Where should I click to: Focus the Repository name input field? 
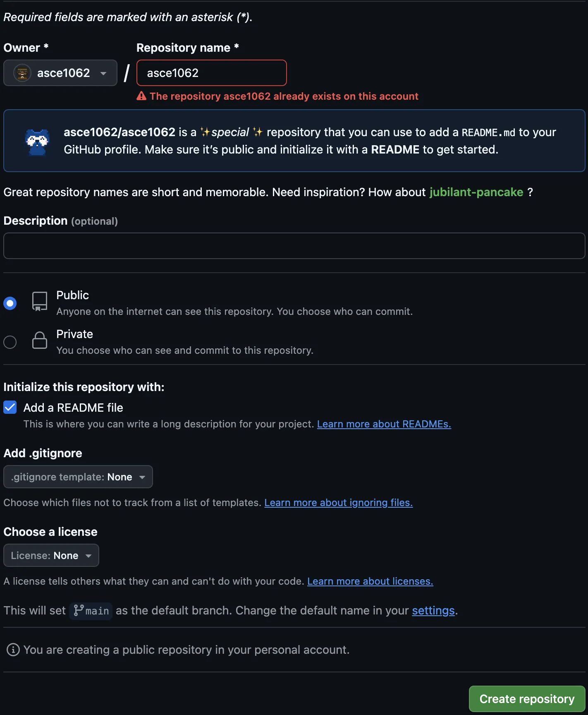(211, 73)
